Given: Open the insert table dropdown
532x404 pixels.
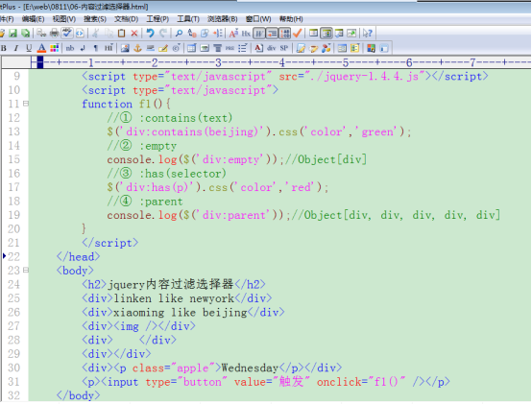Looking at the screenshot, I should click(x=192, y=48).
